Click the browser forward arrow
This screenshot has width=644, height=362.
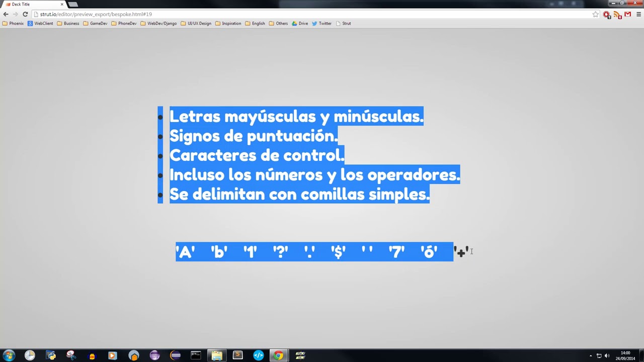(x=15, y=14)
